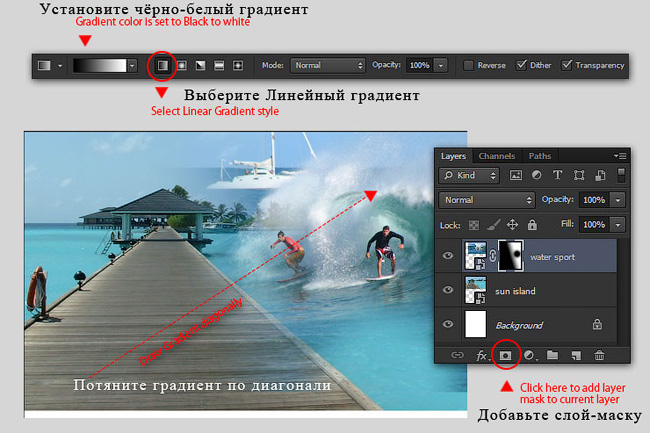Switch to the Channels tab
The width and height of the screenshot is (650, 433).
pos(497,156)
